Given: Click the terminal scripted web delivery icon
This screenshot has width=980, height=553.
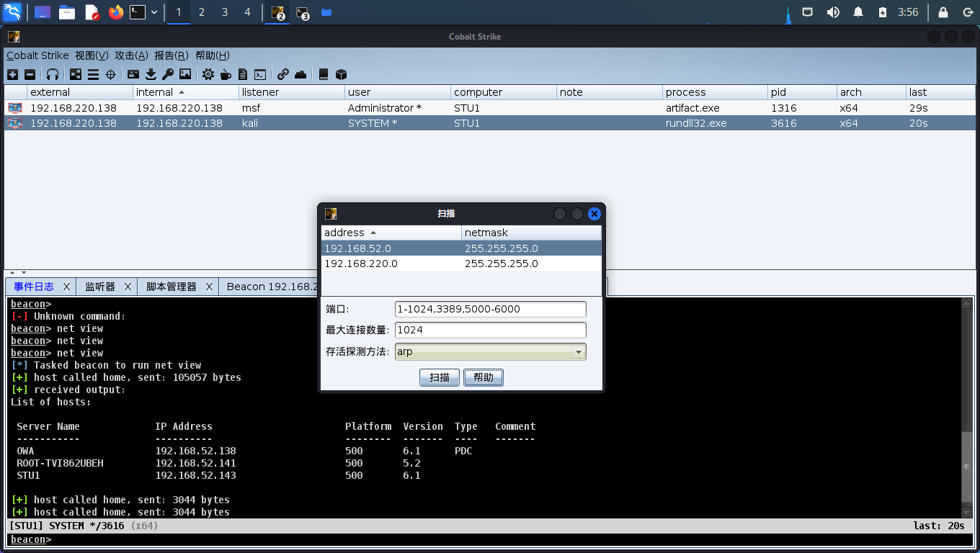Looking at the screenshot, I should 260,74.
